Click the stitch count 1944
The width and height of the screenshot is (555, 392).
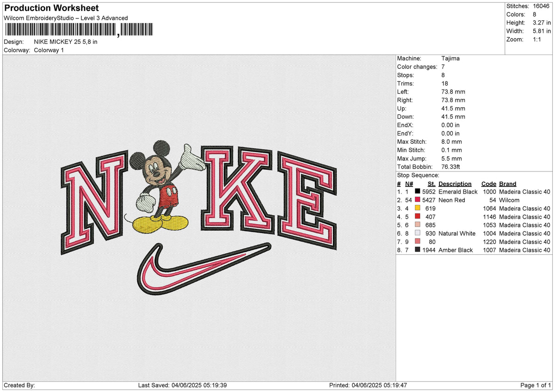(429, 250)
